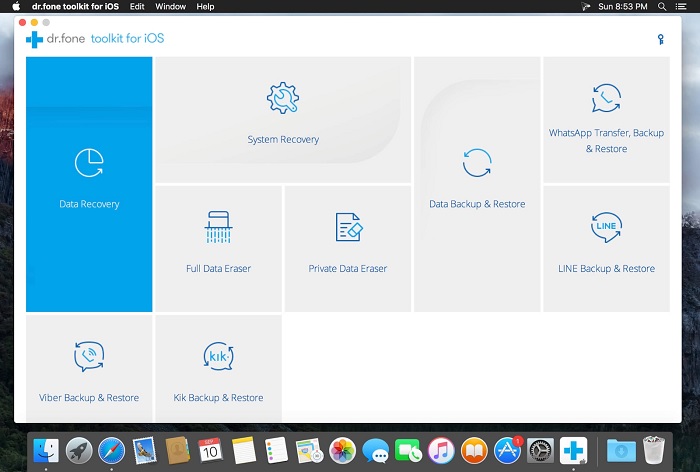Open the Trash in the dock

[654, 451]
